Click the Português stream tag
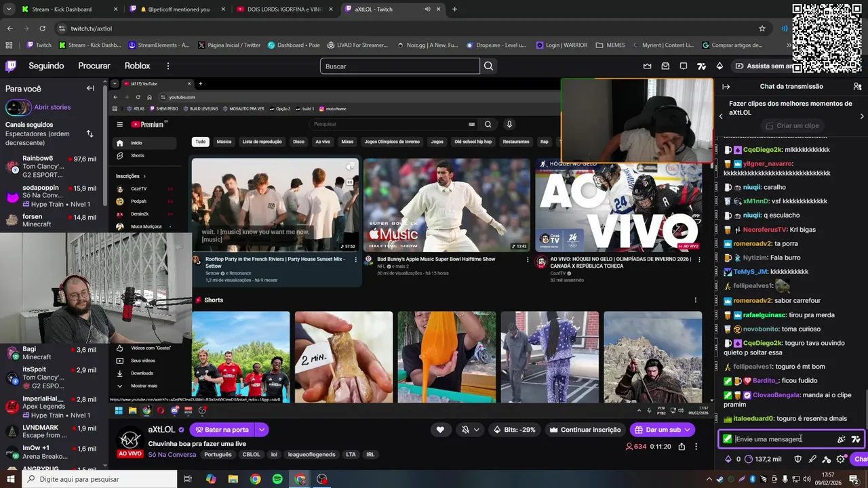Screen dimensions: 868x488 click(x=218, y=455)
